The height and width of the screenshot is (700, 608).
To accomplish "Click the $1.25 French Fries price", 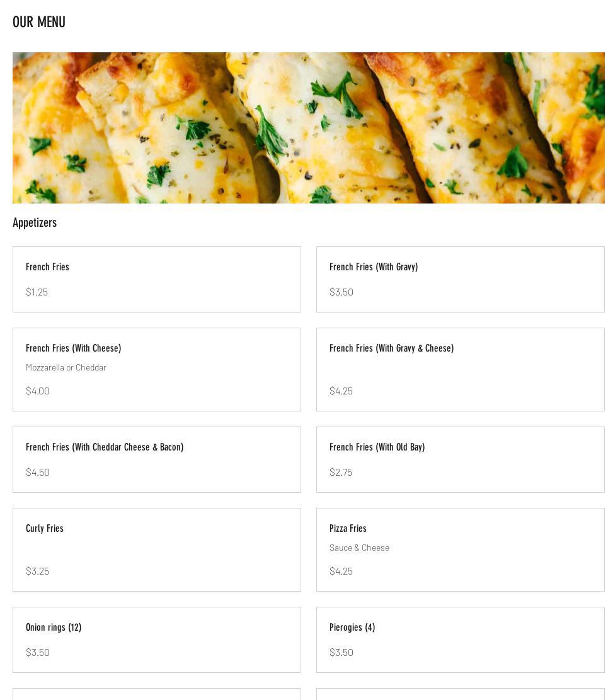I will (37, 292).
